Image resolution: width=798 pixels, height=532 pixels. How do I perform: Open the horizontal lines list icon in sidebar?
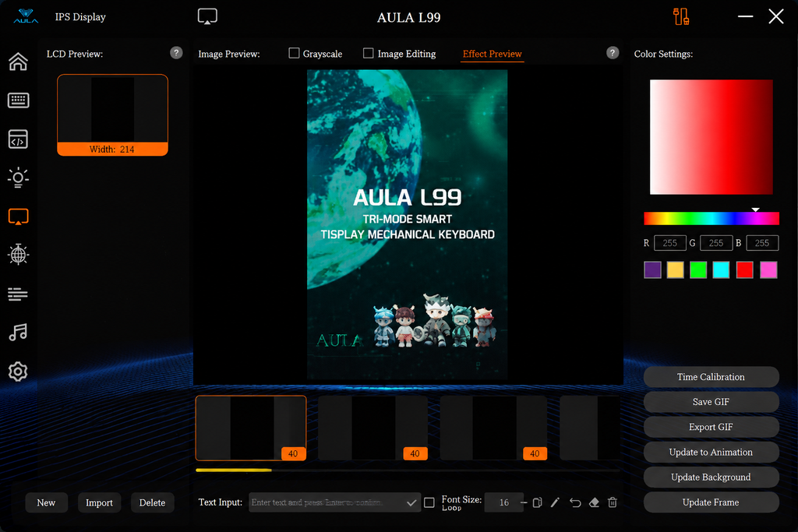tap(18, 294)
